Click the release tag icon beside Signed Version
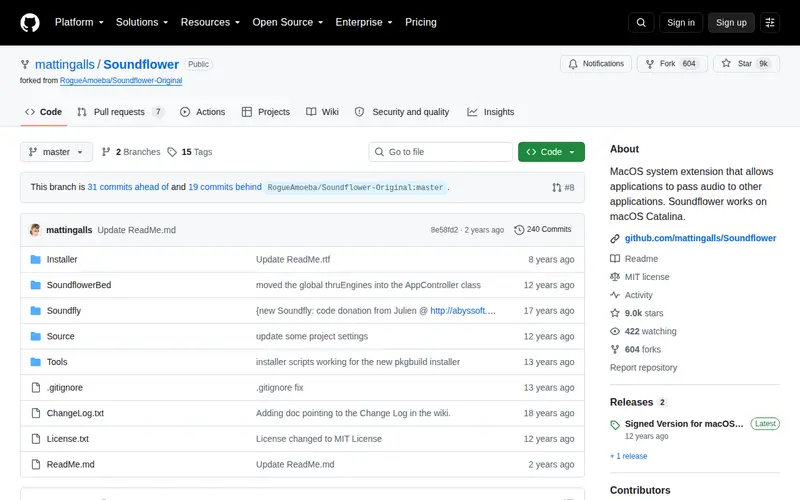Viewport: 800px width, 500px height. pyautogui.click(x=615, y=424)
